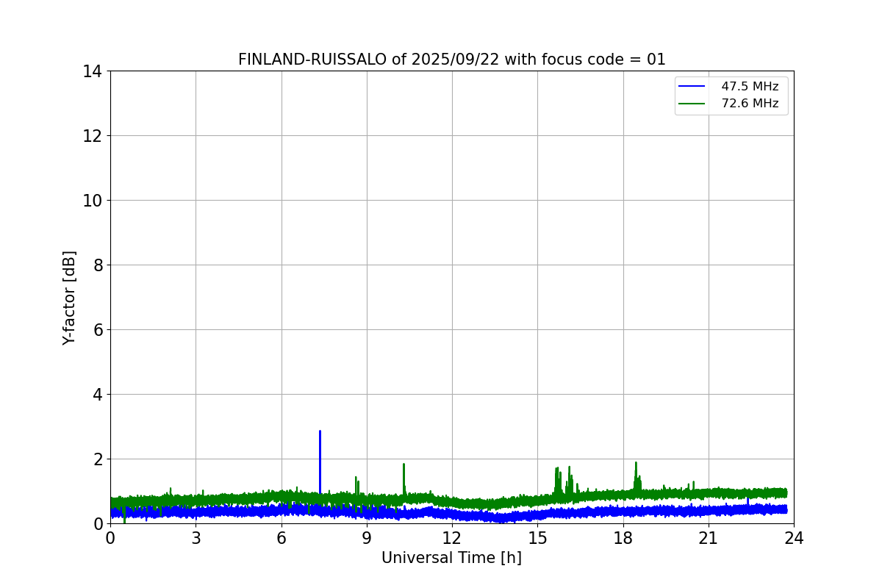Click the plot title FINLAND-RUISSALO of 2025/09/22
This screenshot has height=588, width=882.
[451, 60]
